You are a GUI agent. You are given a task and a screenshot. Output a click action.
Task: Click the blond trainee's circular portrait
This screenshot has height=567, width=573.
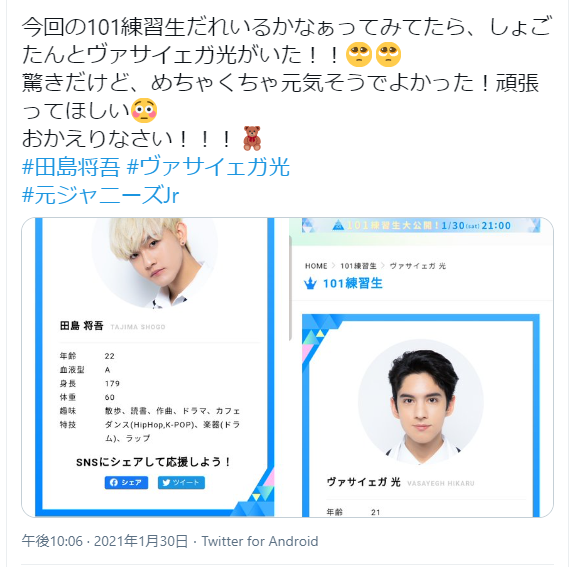point(155,260)
